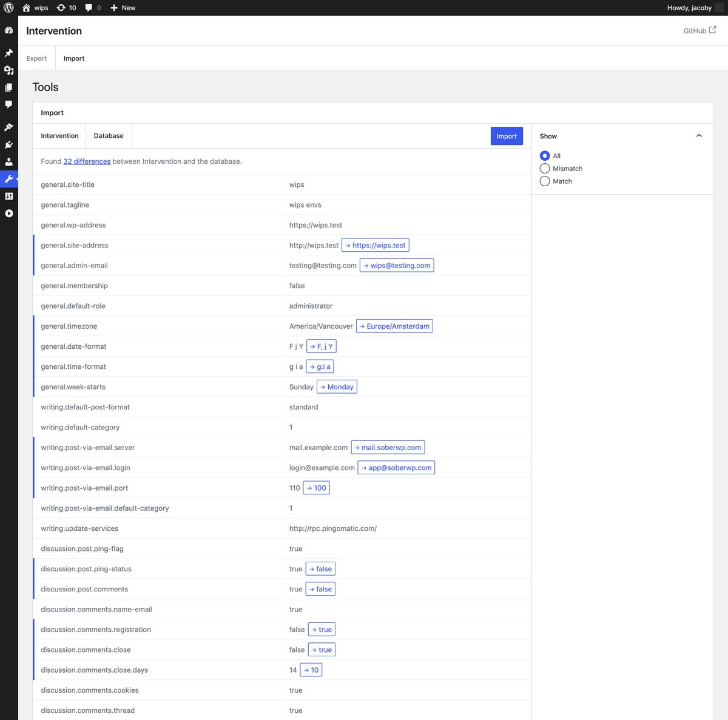Open the updates indicator showing 10

(x=67, y=8)
